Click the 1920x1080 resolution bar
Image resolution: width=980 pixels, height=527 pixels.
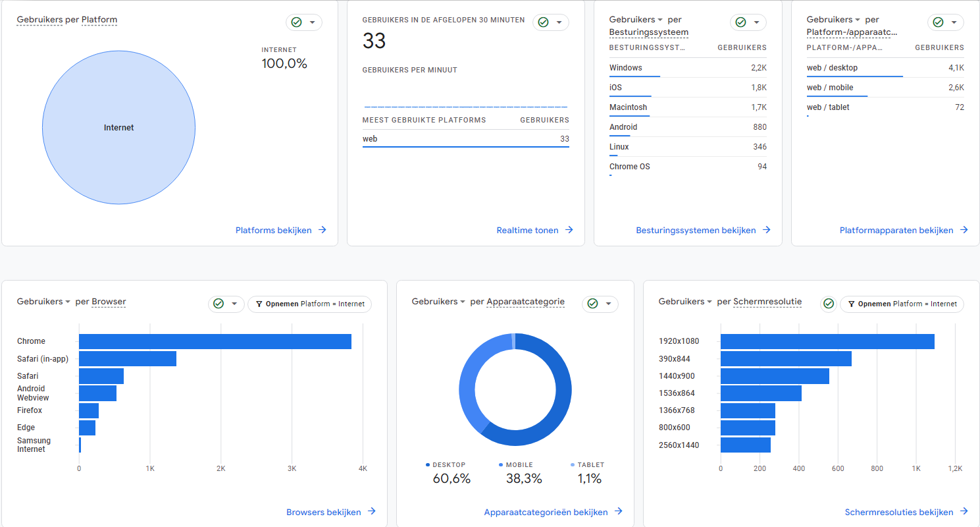pos(827,341)
